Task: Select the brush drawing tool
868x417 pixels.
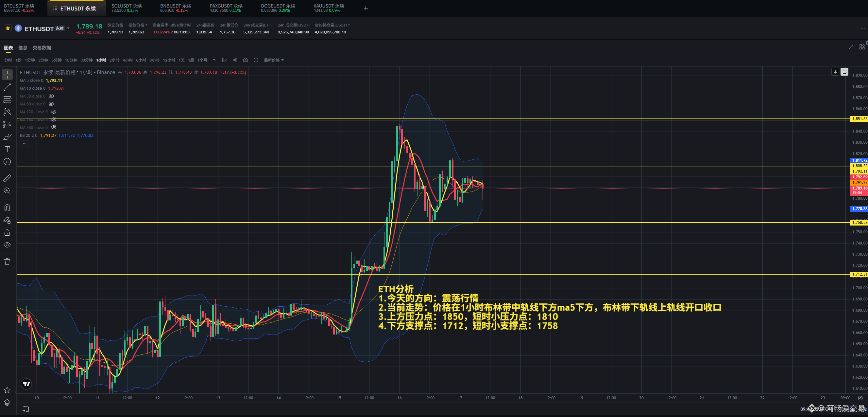Action: pyautogui.click(x=7, y=137)
